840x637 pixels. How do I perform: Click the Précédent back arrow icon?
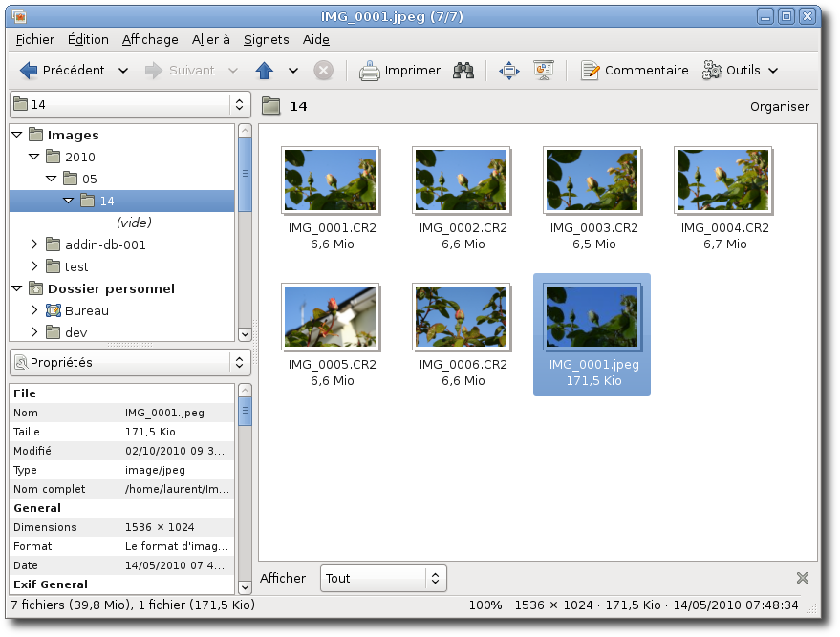coord(29,70)
